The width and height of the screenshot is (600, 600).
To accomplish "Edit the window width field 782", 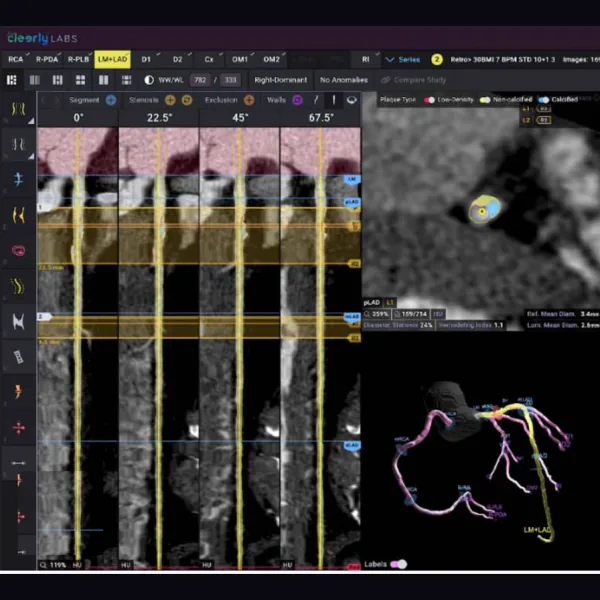I will (x=200, y=80).
